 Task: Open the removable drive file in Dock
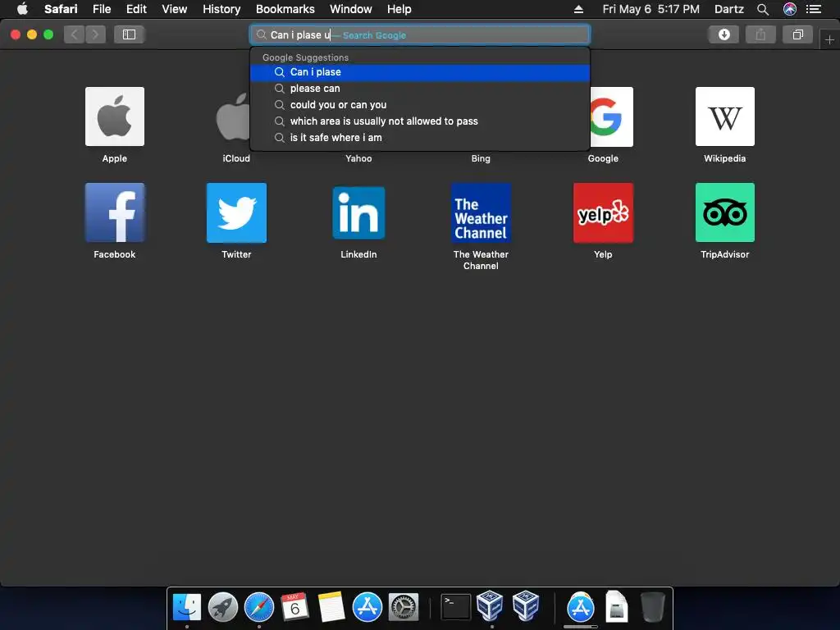pos(617,607)
